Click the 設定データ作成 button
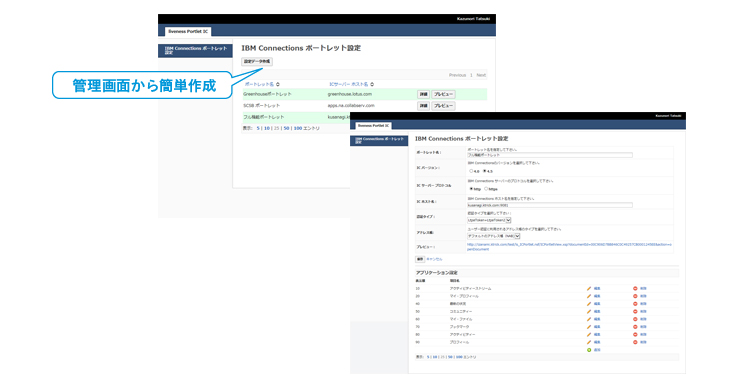Screen dimensions: 751x391 click(257, 61)
